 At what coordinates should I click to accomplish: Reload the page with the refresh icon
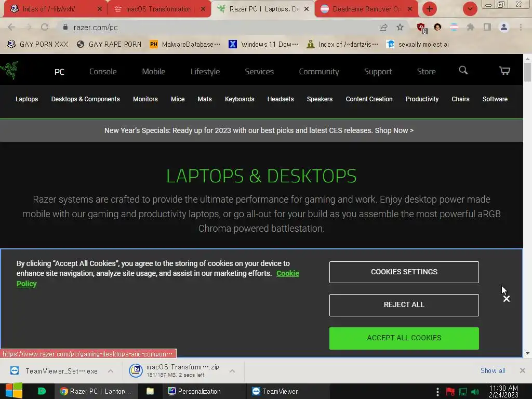coord(45,27)
